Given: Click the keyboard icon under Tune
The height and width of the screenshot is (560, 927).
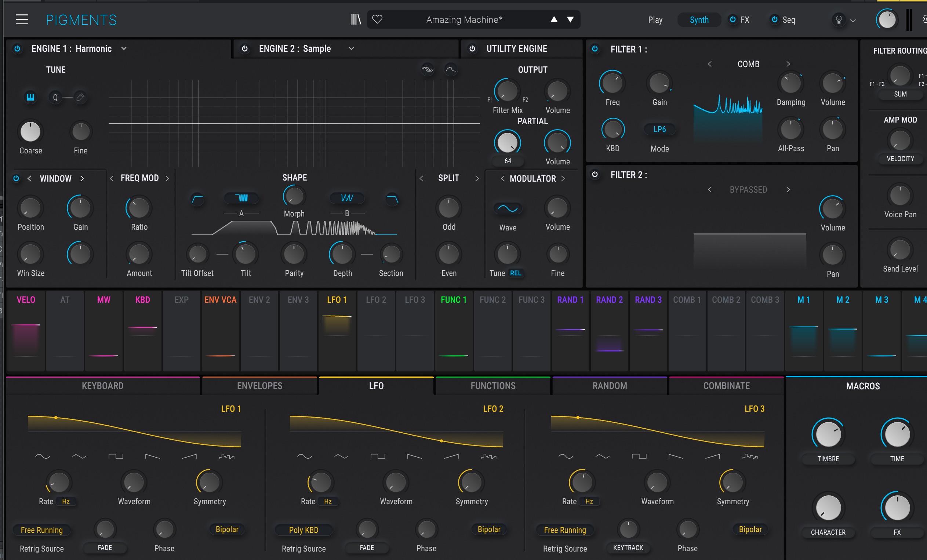Looking at the screenshot, I should [x=30, y=97].
